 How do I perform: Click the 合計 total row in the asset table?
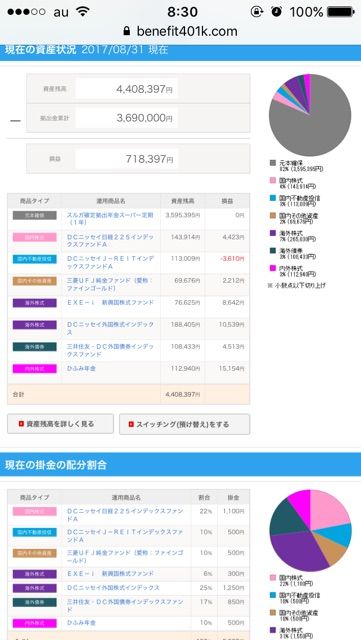click(x=129, y=395)
